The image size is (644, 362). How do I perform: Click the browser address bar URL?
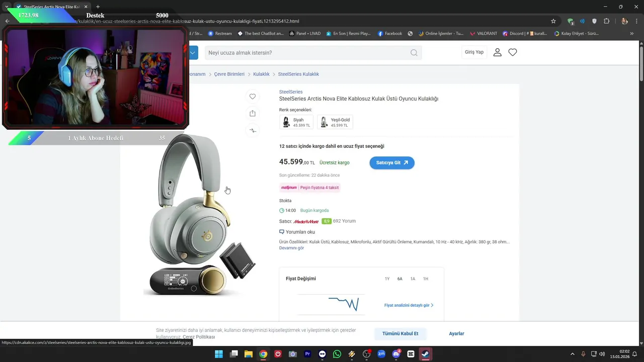[187, 21]
